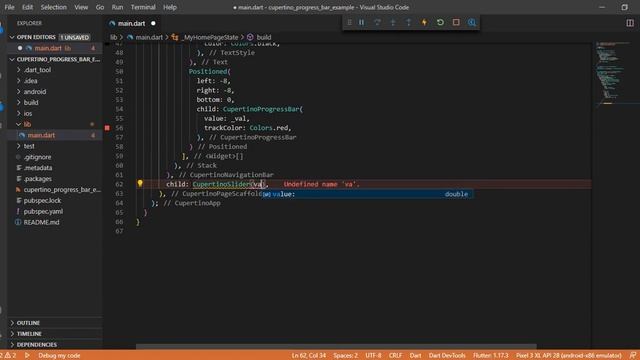The height and width of the screenshot is (360, 640).
Task: Open the widget inspector from debug toolbar
Action: pyautogui.click(x=472, y=22)
